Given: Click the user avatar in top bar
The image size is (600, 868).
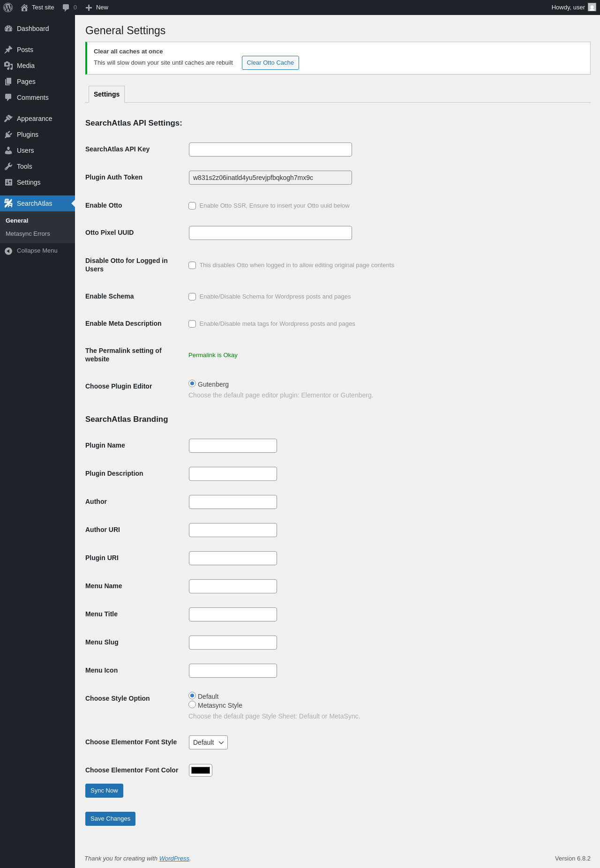Looking at the screenshot, I should click(592, 7).
